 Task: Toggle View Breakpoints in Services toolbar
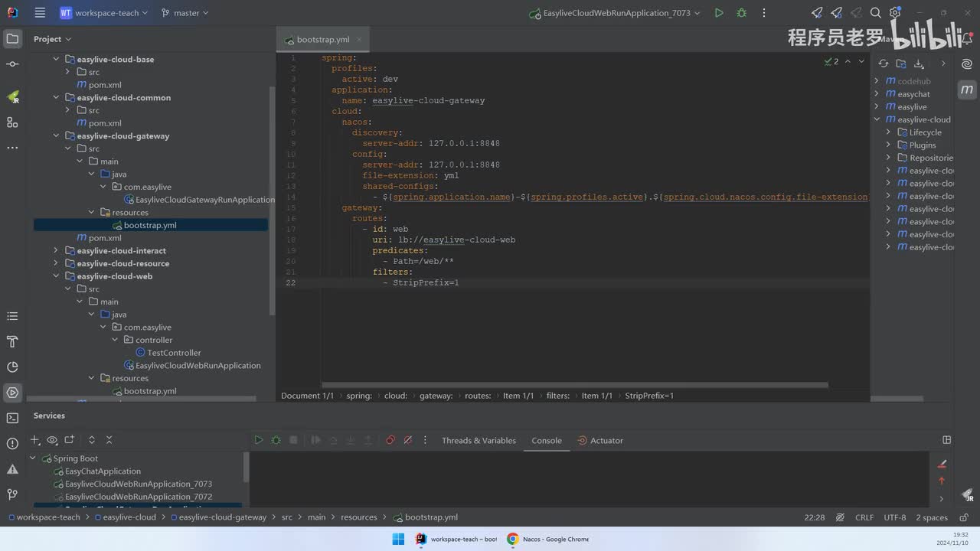click(390, 440)
